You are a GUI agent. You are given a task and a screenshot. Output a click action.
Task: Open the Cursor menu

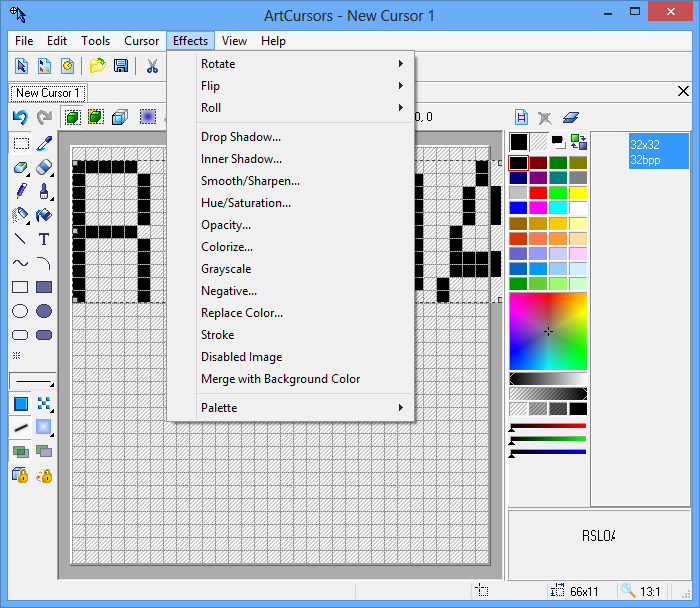click(142, 41)
